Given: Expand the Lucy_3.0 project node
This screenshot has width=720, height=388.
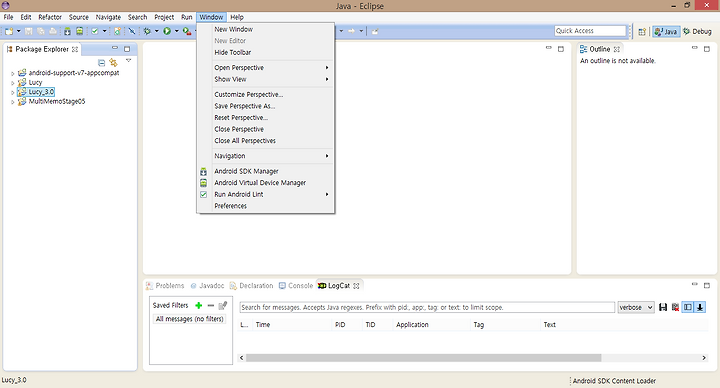Looking at the screenshot, I should coord(12,92).
